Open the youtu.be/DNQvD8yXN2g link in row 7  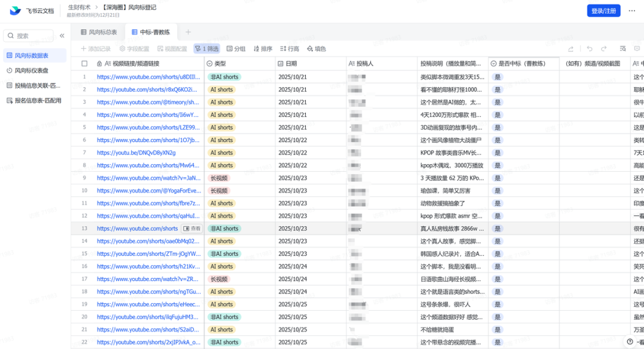(136, 153)
